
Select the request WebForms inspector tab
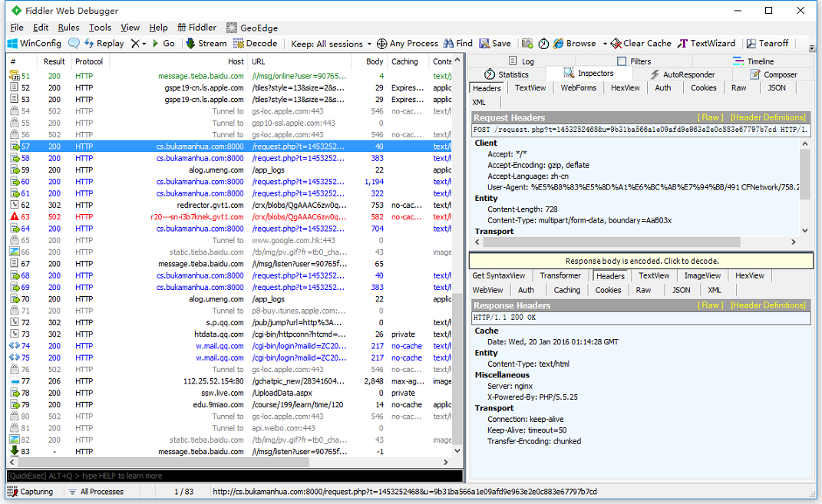click(x=578, y=88)
